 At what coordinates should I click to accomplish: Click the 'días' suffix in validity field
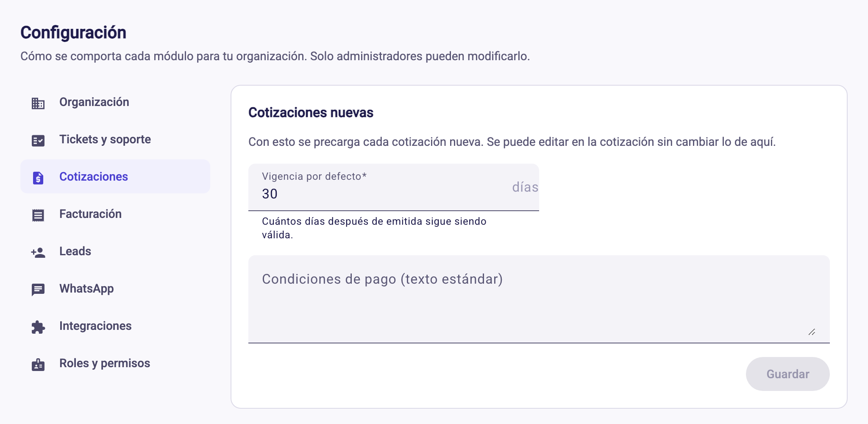tap(525, 187)
